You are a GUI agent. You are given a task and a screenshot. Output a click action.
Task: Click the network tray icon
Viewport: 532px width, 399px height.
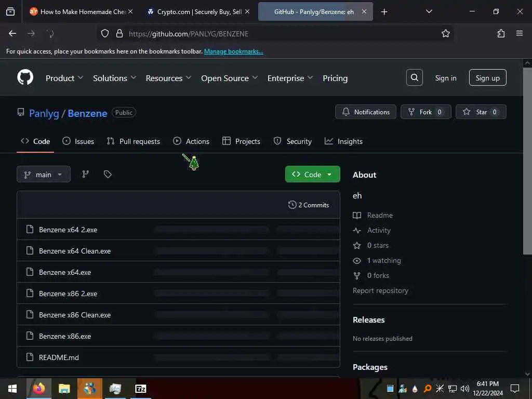pos(453,389)
